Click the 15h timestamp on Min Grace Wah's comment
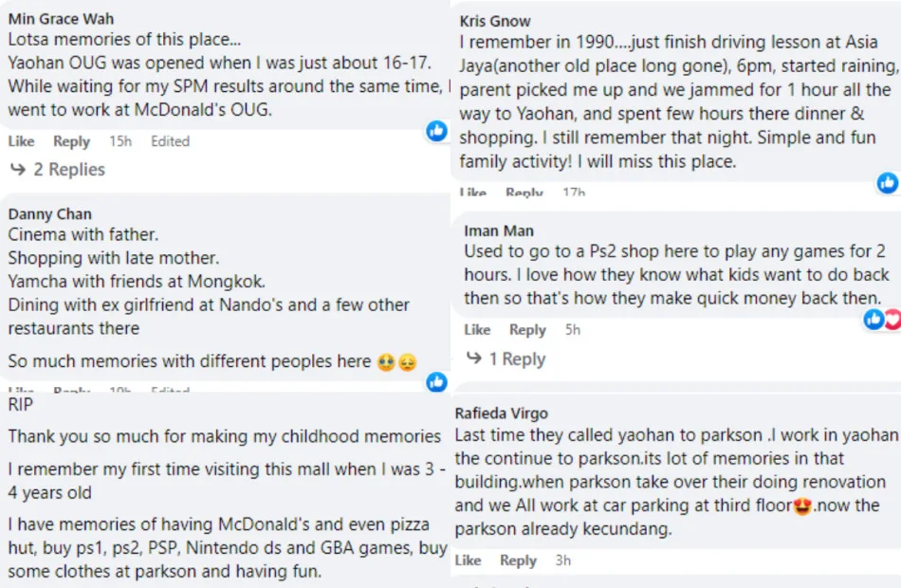 (x=120, y=141)
